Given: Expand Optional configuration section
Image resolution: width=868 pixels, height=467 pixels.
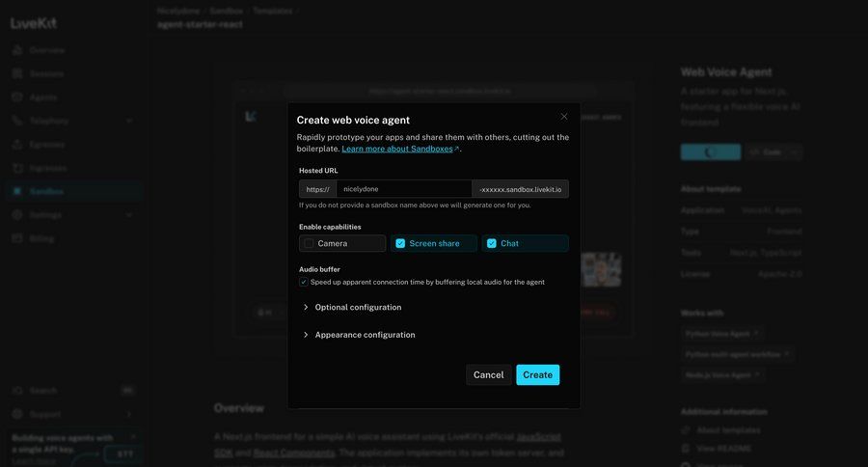Looking at the screenshot, I should (353, 307).
